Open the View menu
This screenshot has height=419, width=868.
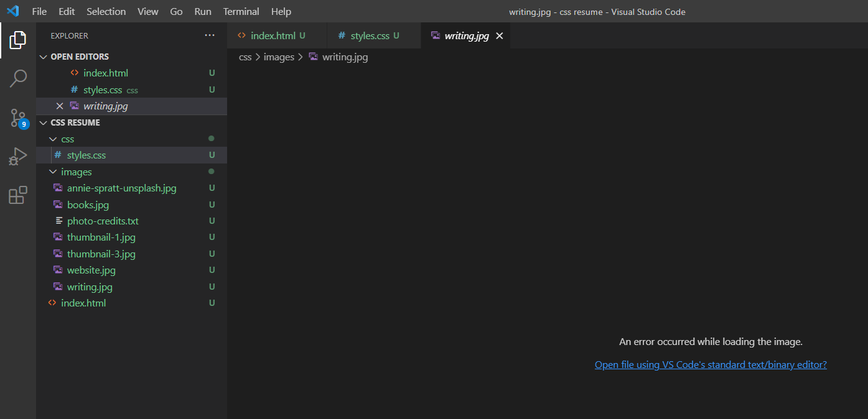pyautogui.click(x=148, y=12)
